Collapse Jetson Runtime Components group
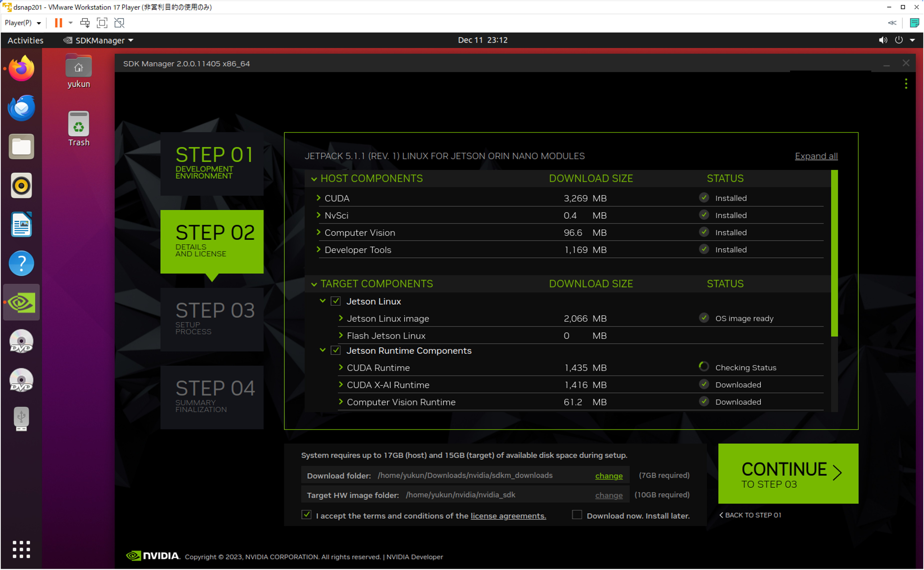Image resolution: width=924 pixels, height=570 pixels. coord(323,350)
